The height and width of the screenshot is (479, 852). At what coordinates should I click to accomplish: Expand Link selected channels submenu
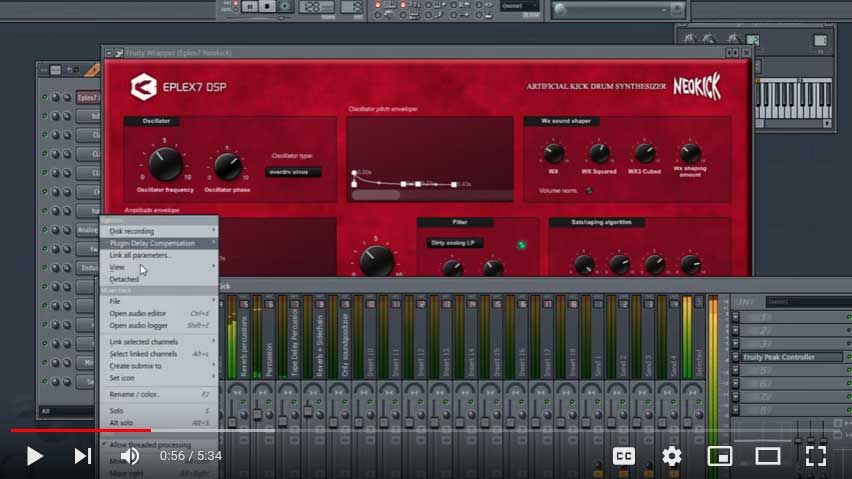tap(159, 342)
